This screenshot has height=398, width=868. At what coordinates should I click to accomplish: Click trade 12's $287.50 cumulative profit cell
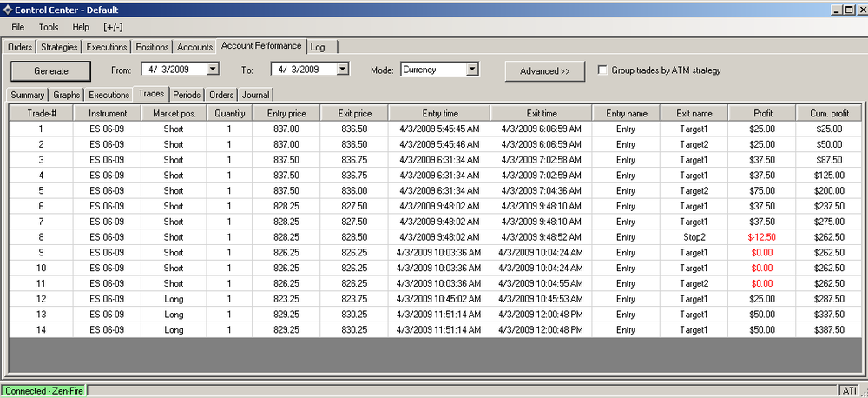[829, 299]
